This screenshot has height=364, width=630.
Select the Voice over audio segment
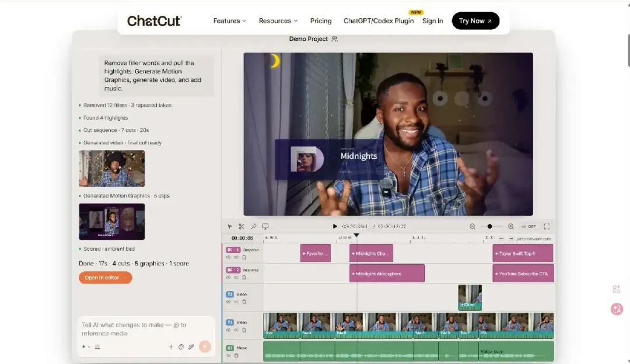pos(516,351)
